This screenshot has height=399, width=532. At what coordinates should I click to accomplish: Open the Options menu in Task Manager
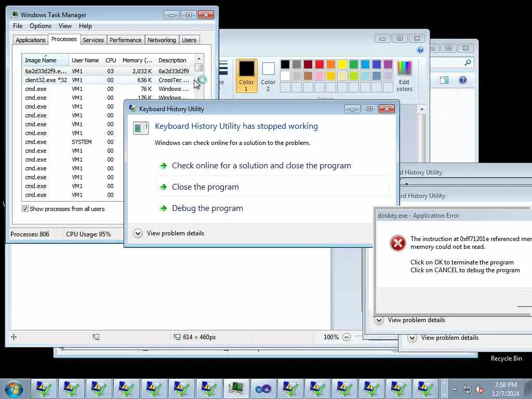pyautogui.click(x=41, y=26)
